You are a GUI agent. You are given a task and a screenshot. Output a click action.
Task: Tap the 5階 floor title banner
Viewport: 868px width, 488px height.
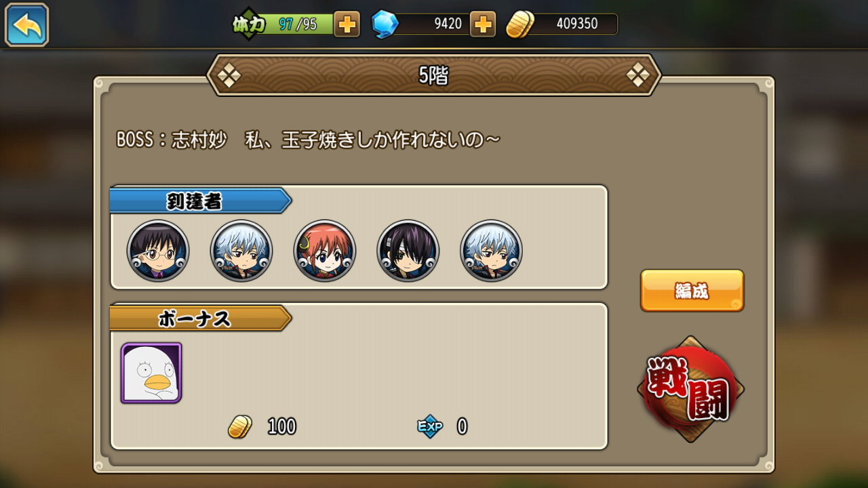coord(433,75)
